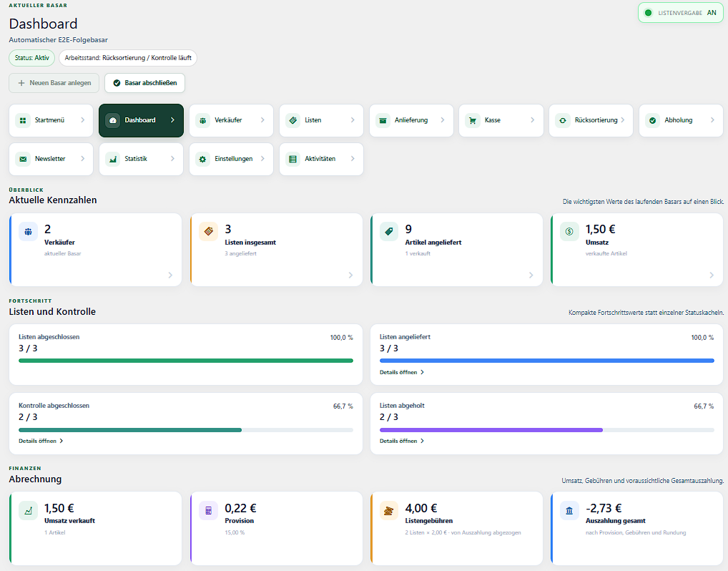Image resolution: width=728 pixels, height=571 pixels.
Task: Click the green 'Listen abgeschlossen' progress bar
Action: click(x=186, y=361)
